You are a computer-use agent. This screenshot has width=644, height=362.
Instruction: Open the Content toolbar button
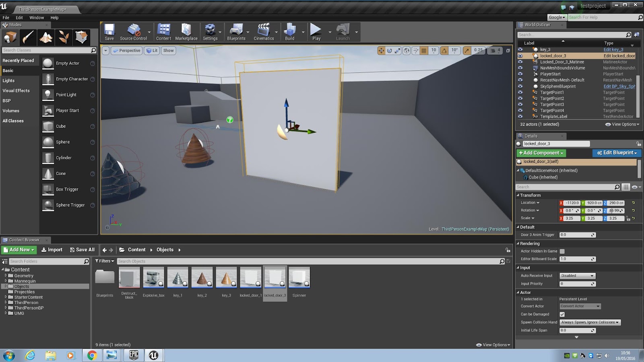coord(163,32)
